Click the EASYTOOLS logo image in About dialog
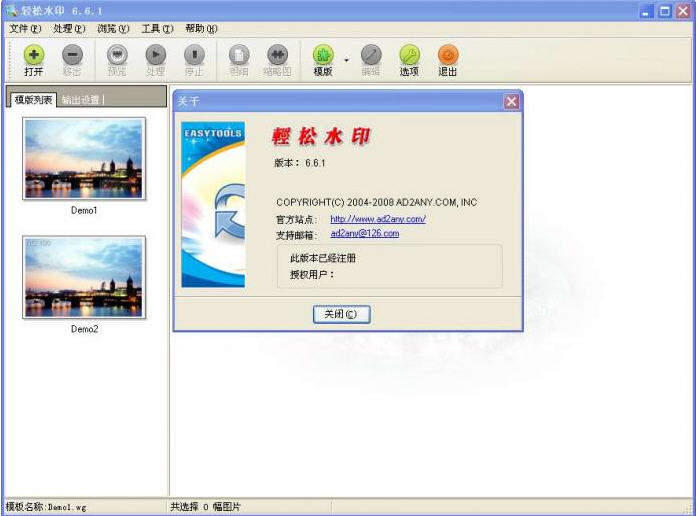 coord(213,205)
